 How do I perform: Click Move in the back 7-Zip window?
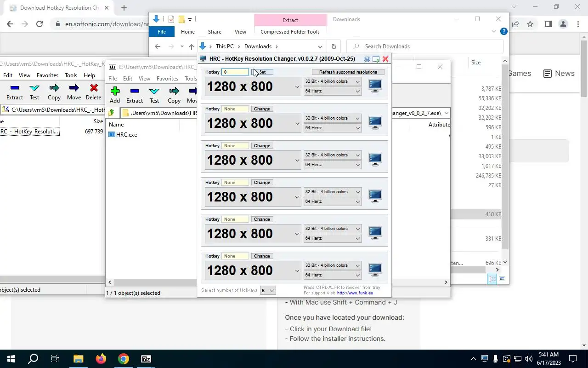[74, 92]
